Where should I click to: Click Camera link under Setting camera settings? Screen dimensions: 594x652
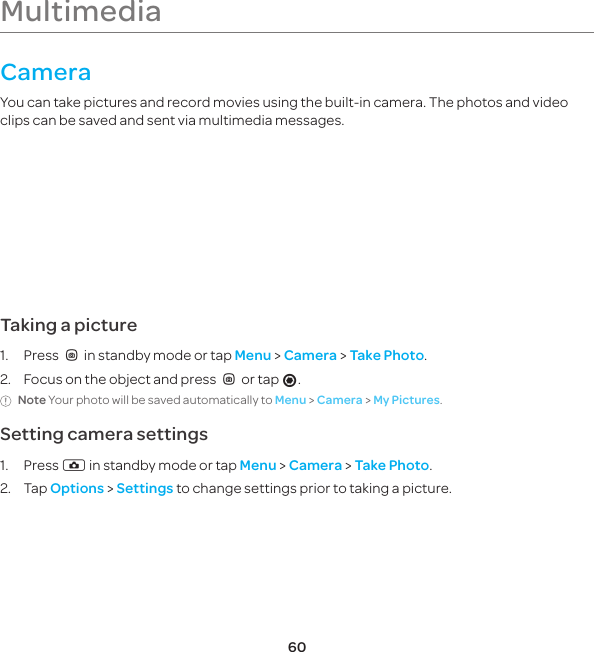click(315, 465)
